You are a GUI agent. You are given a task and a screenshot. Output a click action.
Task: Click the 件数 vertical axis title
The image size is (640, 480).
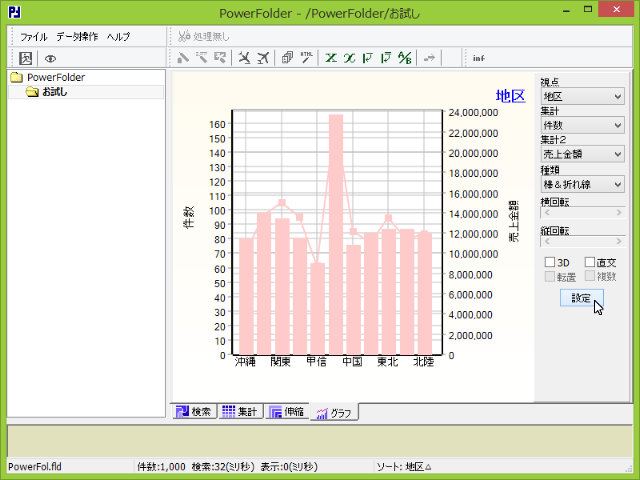pos(188,217)
